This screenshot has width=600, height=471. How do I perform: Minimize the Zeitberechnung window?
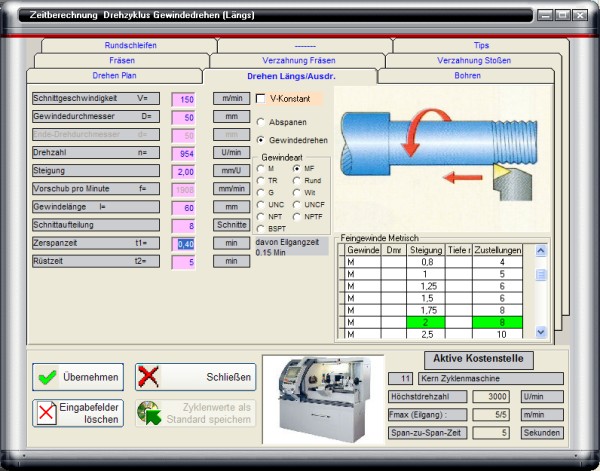[x=545, y=15]
